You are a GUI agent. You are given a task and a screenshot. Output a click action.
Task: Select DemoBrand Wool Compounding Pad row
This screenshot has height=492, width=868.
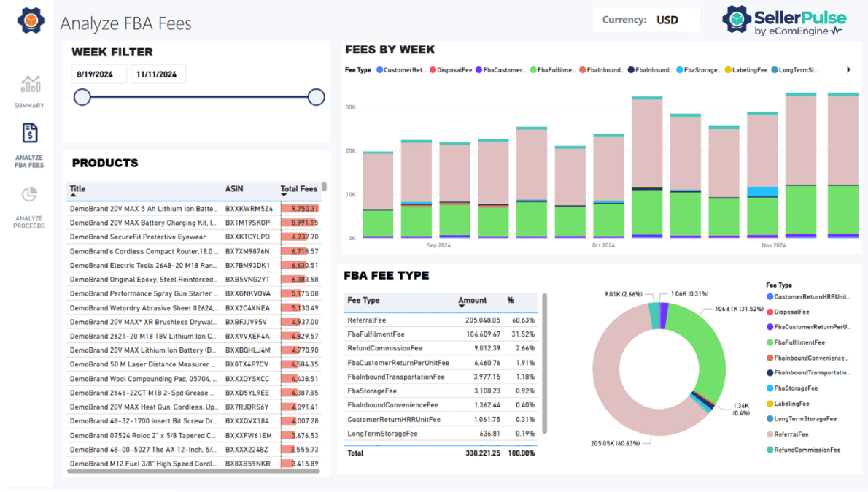pos(194,379)
